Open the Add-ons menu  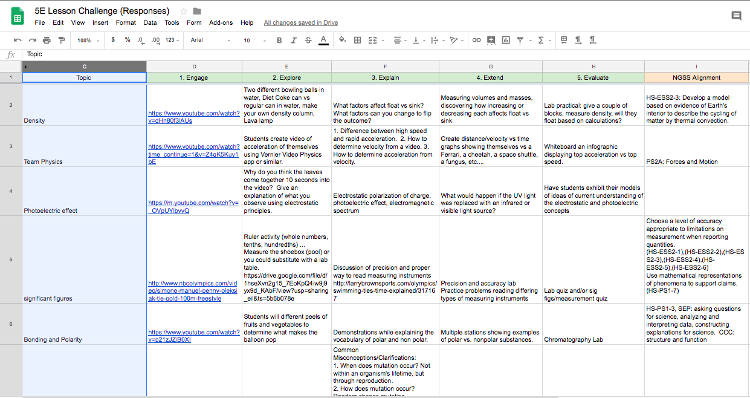pos(221,22)
